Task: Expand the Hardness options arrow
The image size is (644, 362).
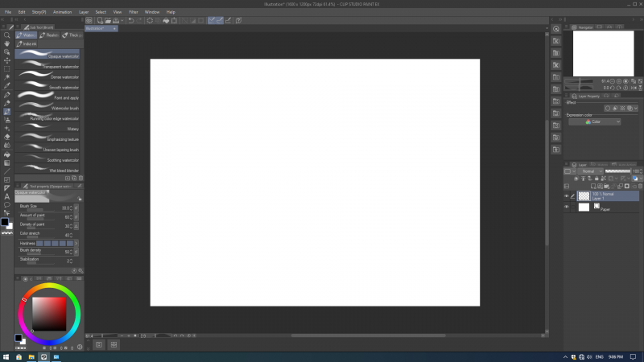Action: coord(78,243)
